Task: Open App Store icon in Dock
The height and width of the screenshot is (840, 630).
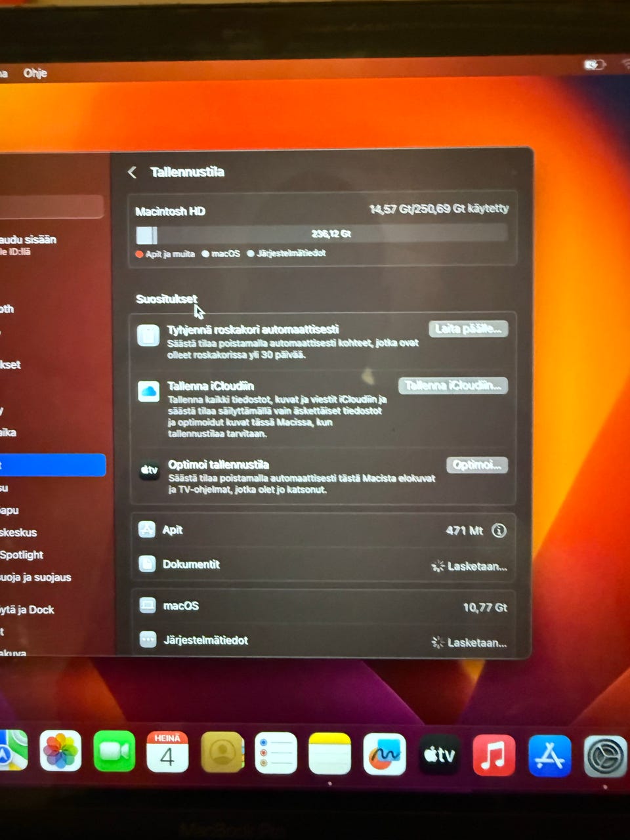Action: [x=549, y=755]
